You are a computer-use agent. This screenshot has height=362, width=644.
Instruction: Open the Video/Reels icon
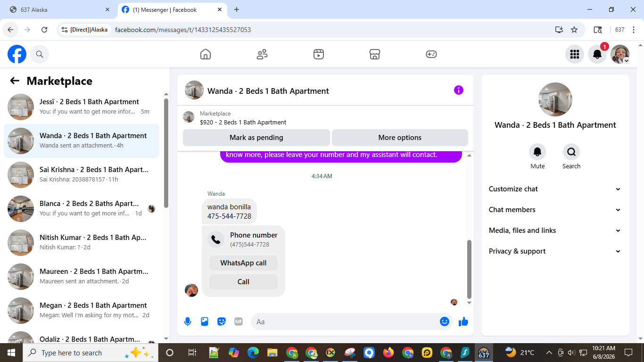pyautogui.click(x=319, y=54)
